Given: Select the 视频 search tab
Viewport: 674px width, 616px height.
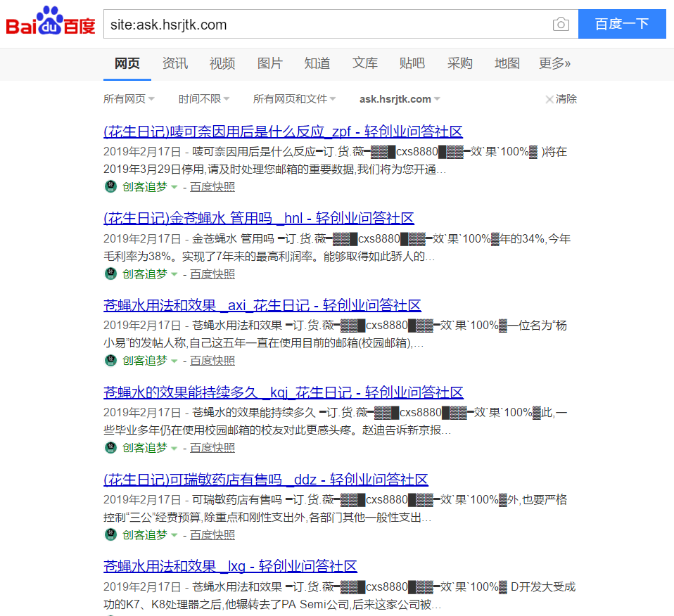Looking at the screenshot, I should [222, 63].
